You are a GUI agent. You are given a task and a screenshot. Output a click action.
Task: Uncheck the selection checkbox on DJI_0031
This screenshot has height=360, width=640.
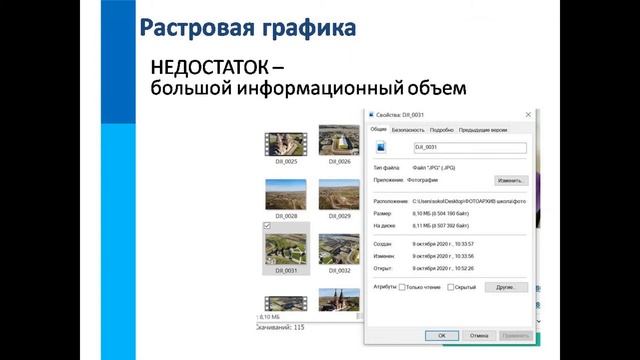(x=267, y=226)
